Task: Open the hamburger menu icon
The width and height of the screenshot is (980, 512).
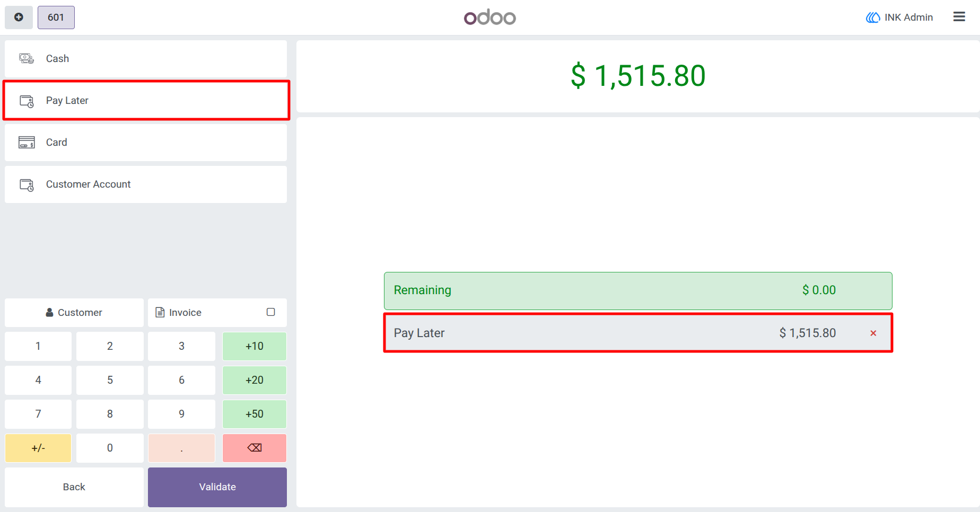Action: click(x=959, y=17)
